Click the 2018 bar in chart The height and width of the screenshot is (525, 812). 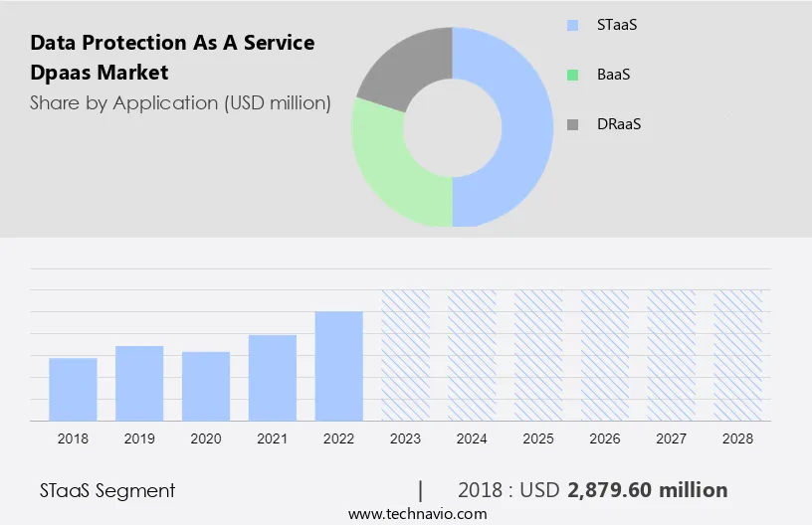pos(73,389)
